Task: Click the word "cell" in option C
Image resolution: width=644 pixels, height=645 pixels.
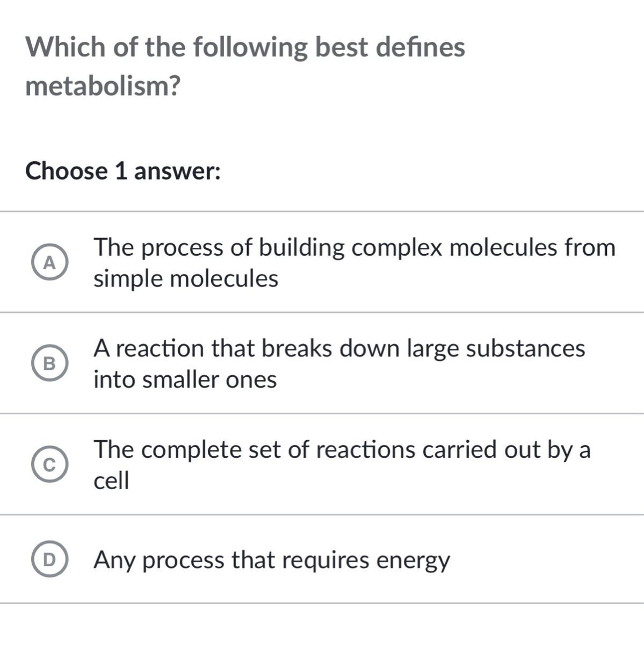Action: pos(111,481)
